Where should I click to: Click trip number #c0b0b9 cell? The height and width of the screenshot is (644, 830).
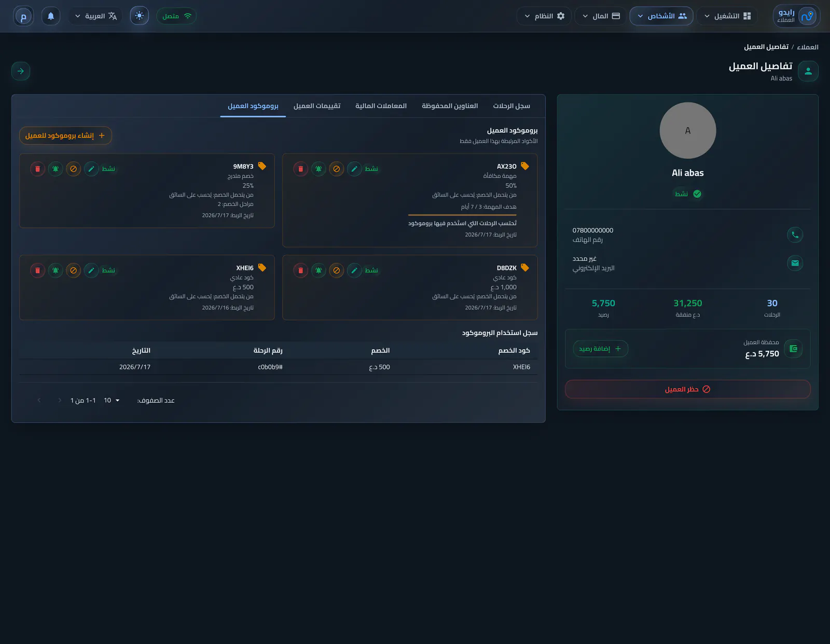(x=270, y=367)
